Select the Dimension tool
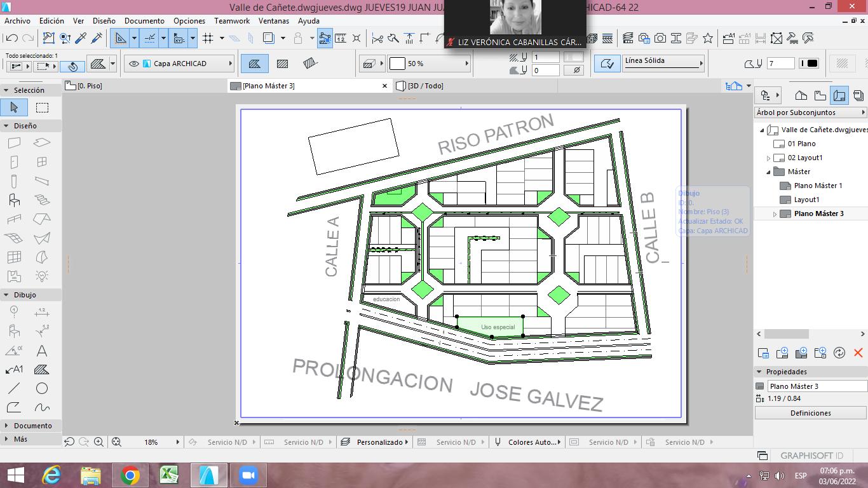Viewport: 868px width, 488px height. click(x=42, y=312)
